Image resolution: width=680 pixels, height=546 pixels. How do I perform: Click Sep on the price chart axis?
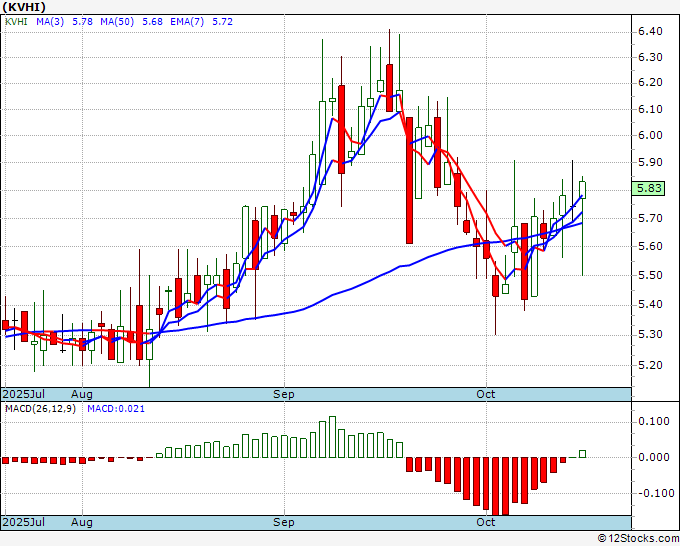tap(284, 394)
